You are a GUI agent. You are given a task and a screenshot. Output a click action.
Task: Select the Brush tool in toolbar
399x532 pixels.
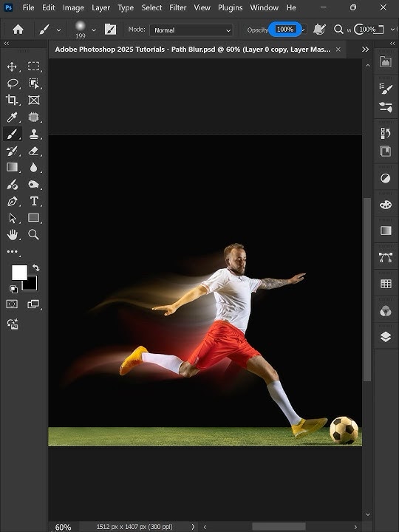13,134
